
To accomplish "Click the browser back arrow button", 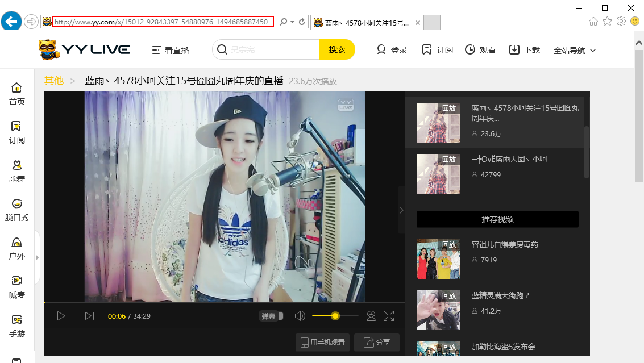I will (11, 22).
